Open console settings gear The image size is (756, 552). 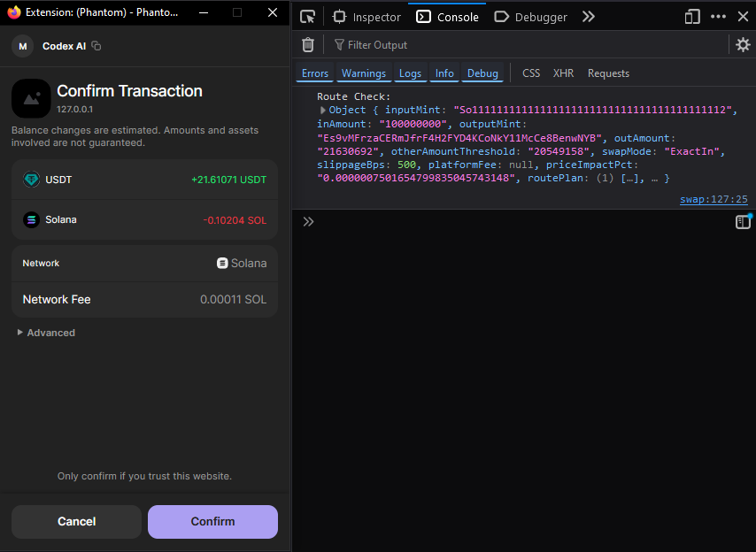tap(743, 45)
